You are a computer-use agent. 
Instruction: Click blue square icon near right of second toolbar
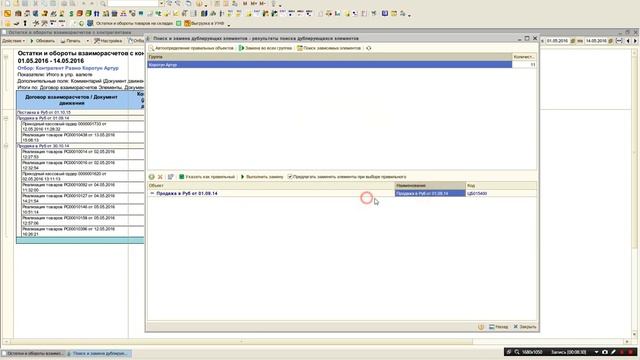coord(385,13)
